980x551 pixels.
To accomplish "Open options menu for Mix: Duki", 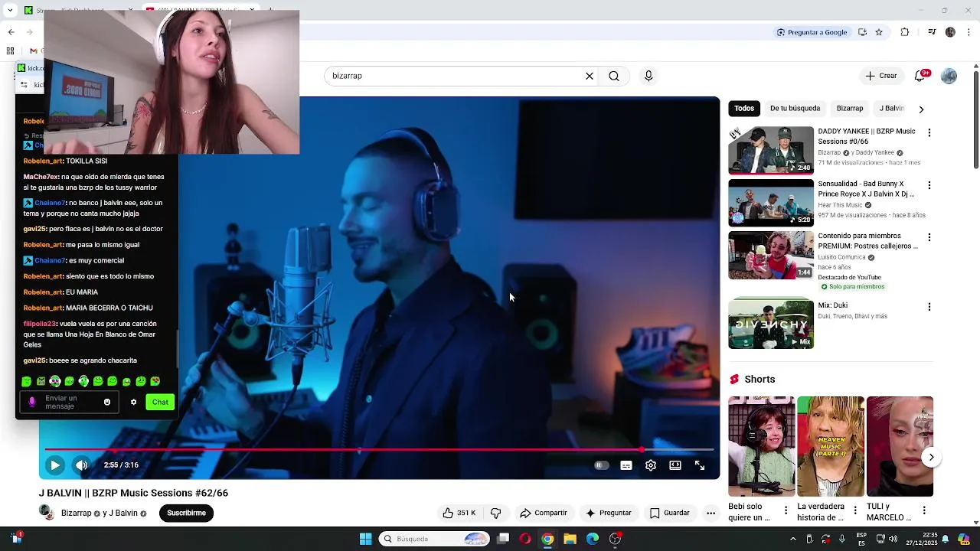I will (929, 307).
